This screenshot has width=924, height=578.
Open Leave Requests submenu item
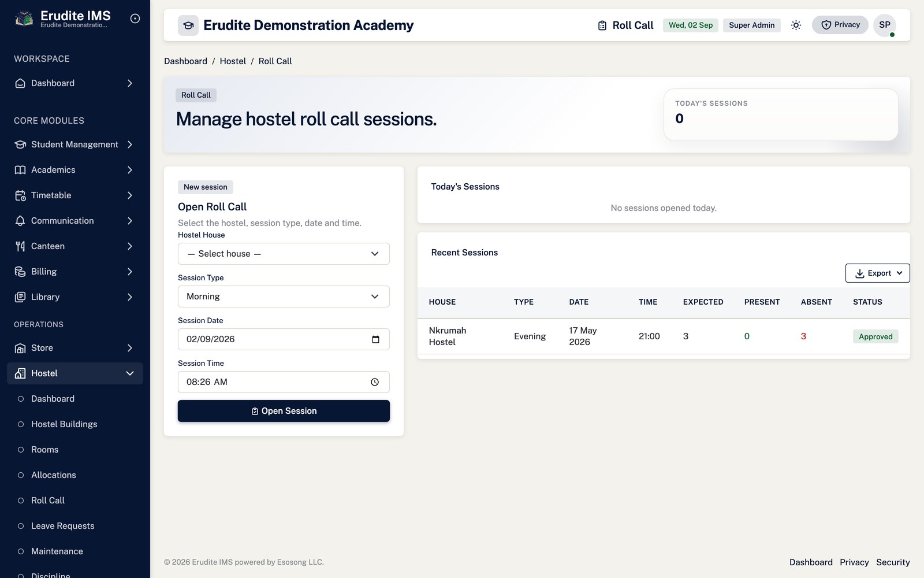(75, 526)
